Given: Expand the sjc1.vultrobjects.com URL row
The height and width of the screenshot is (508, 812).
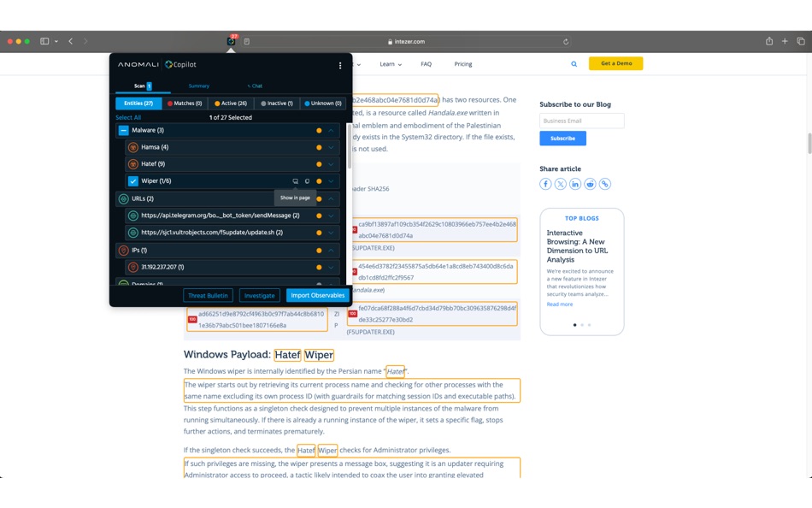Looking at the screenshot, I should (331, 233).
